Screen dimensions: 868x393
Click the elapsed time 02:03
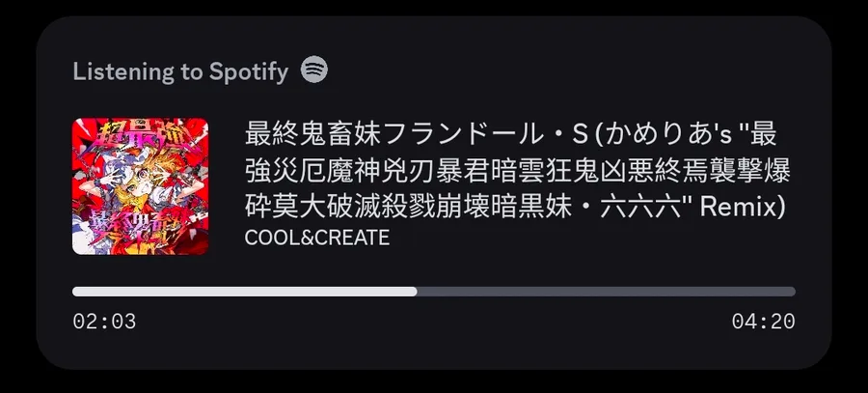pos(104,322)
